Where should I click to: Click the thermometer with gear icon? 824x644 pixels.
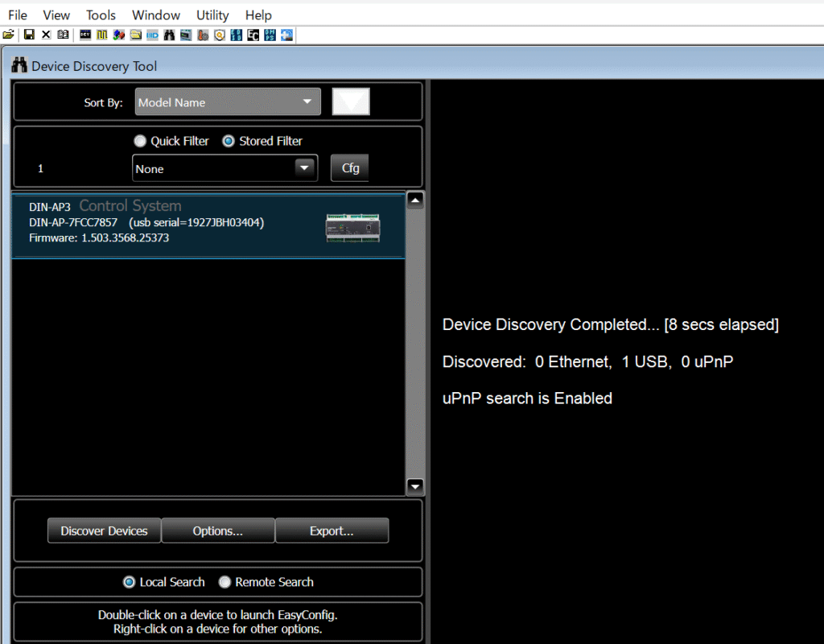coord(203,35)
